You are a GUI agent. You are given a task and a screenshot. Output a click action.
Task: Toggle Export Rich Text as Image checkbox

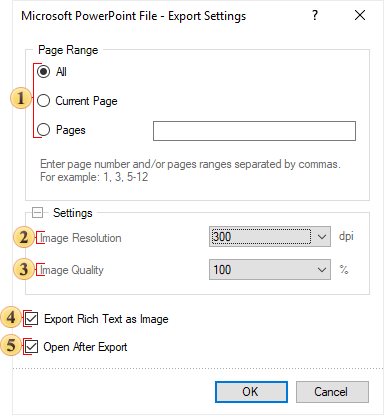point(32,319)
